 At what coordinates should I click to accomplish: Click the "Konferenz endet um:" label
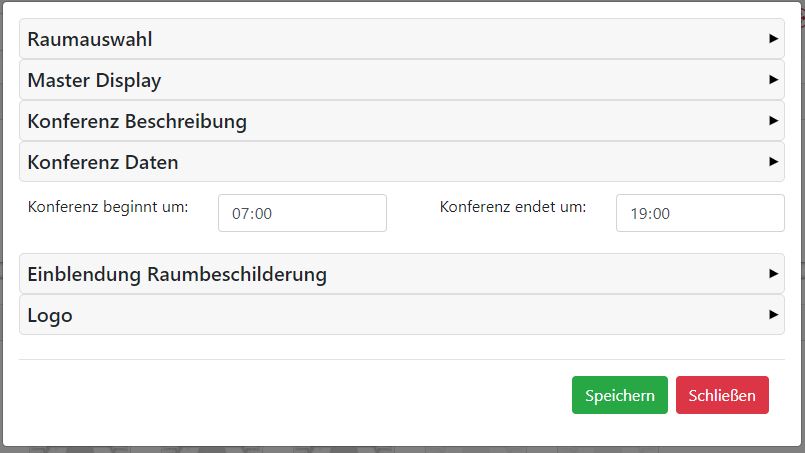tap(513, 208)
